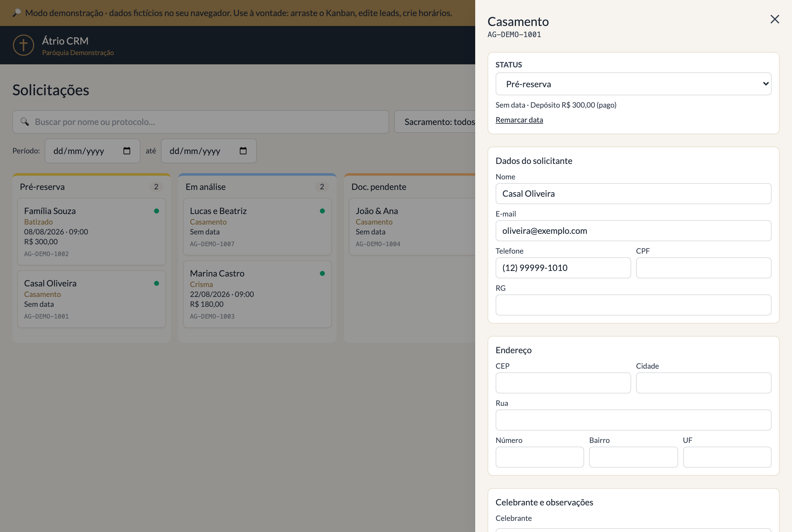Click the Paróquia Demonstração subtitle
Image resolution: width=792 pixels, height=532 pixels.
tap(78, 53)
